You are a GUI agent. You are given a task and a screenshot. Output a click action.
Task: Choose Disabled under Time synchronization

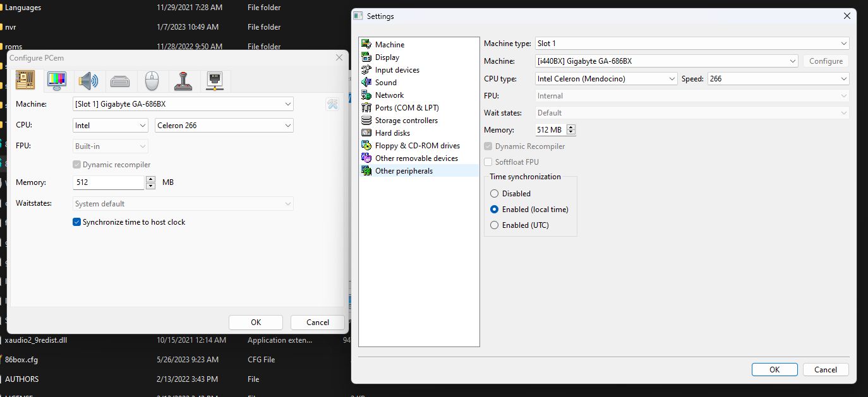tap(494, 194)
